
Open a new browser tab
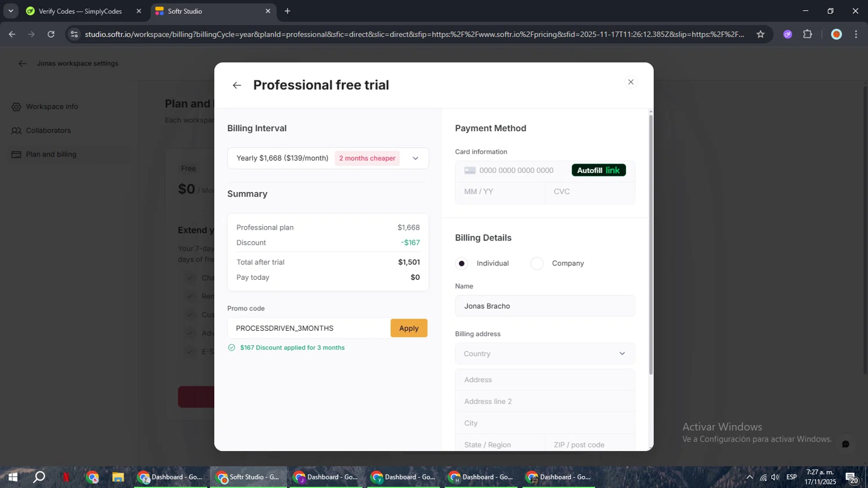click(x=288, y=11)
